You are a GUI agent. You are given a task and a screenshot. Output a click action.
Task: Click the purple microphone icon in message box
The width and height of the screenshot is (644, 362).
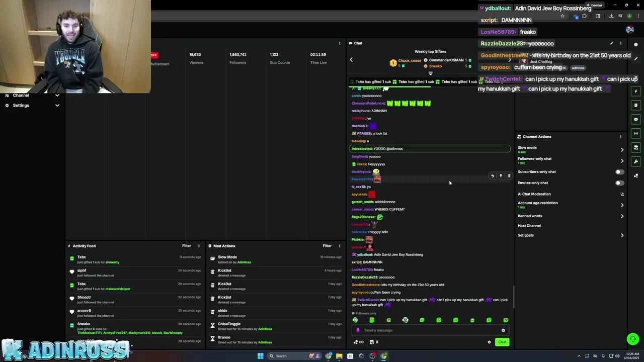point(358,330)
